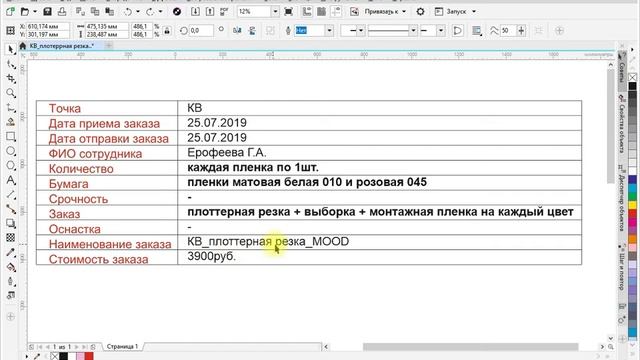Click the Undo arrow
Viewport: 640px width, 360px height.
coord(128,11)
